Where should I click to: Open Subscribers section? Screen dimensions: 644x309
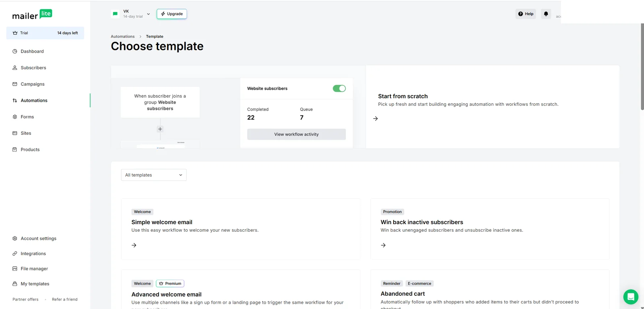coord(33,68)
